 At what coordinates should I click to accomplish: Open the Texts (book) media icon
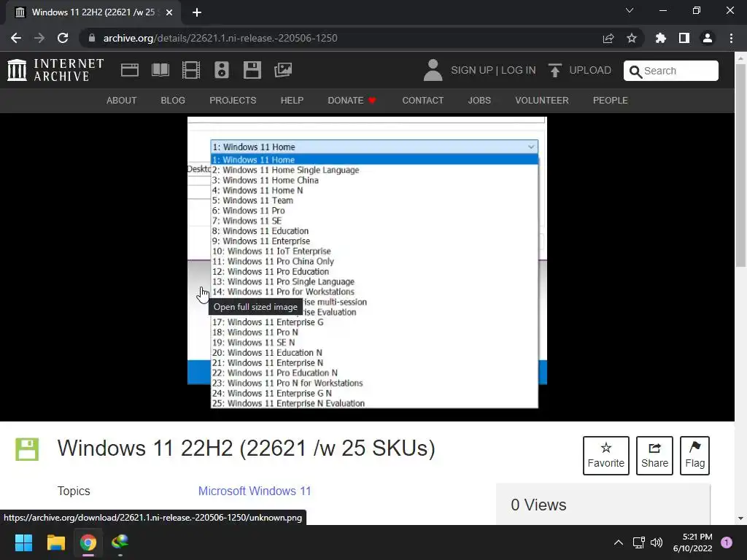(160, 70)
